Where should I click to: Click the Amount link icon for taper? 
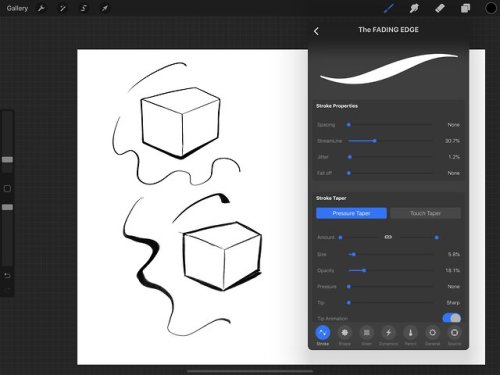(388, 237)
